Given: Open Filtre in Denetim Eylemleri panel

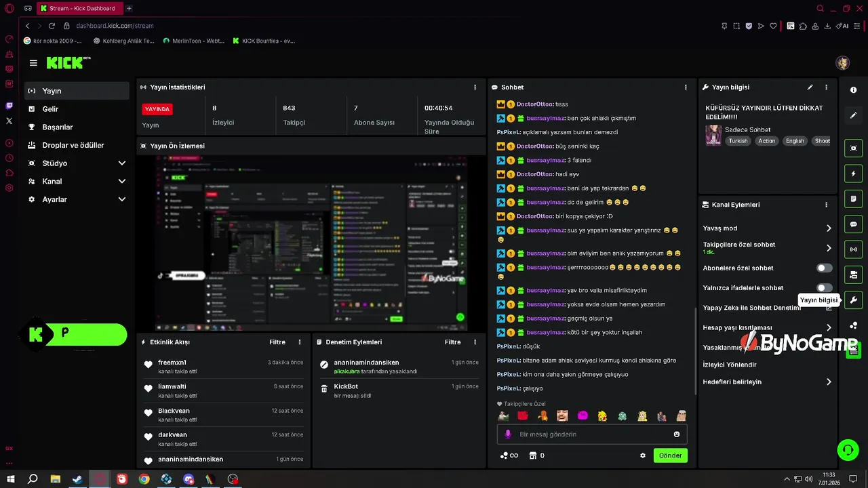Looking at the screenshot, I should tap(452, 342).
